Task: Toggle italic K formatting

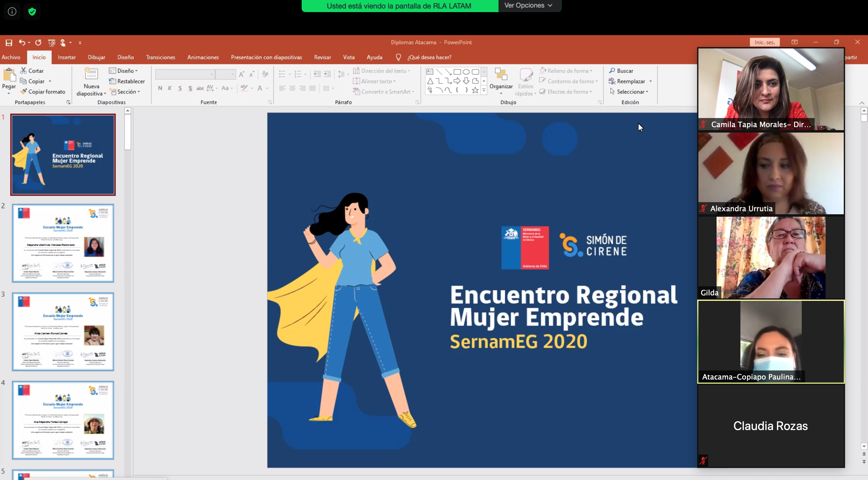Action: coord(170,88)
